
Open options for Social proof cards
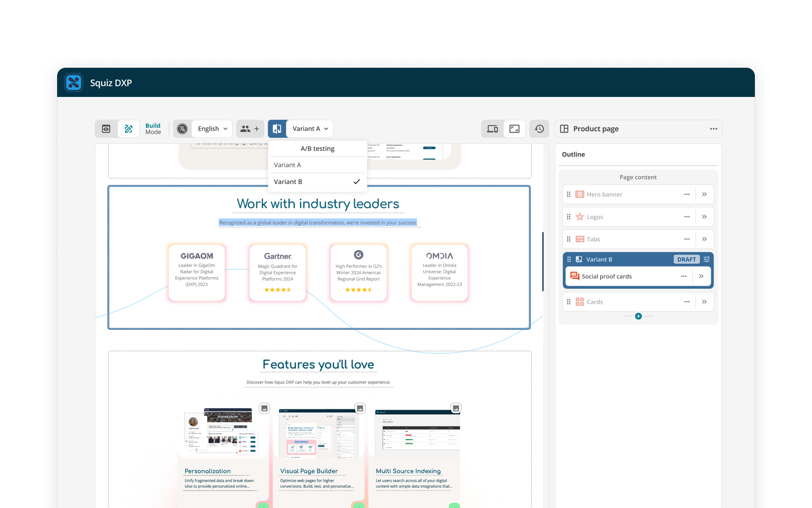point(684,276)
